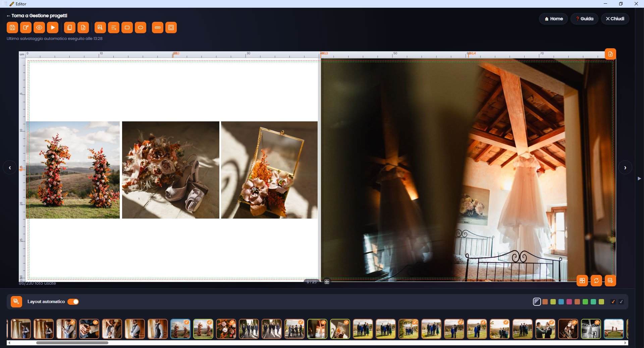Toggle the Layout automatico switch
The image size is (644, 348).
[73, 302]
